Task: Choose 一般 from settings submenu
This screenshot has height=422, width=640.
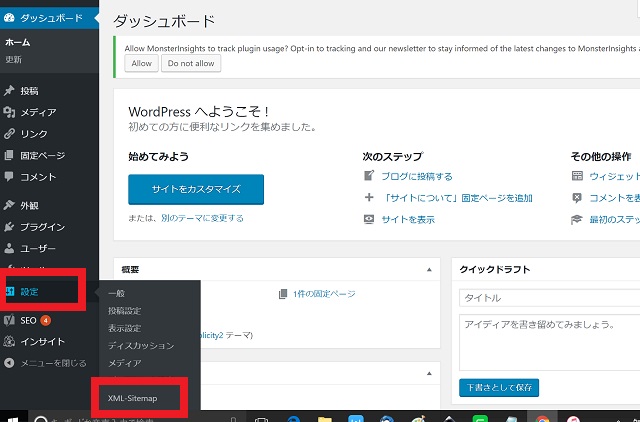Action: click(116, 293)
